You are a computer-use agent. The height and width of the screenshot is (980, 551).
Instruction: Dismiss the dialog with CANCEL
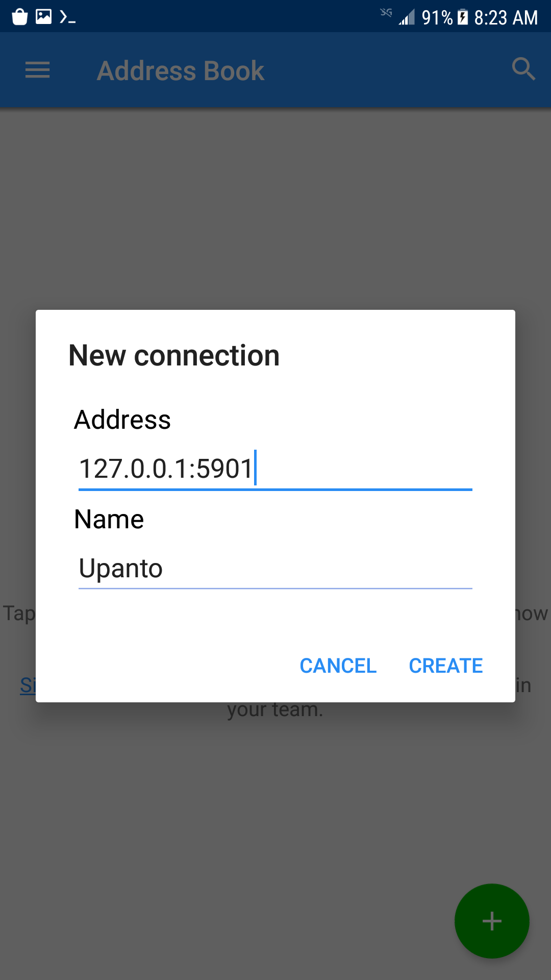click(338, 666)
